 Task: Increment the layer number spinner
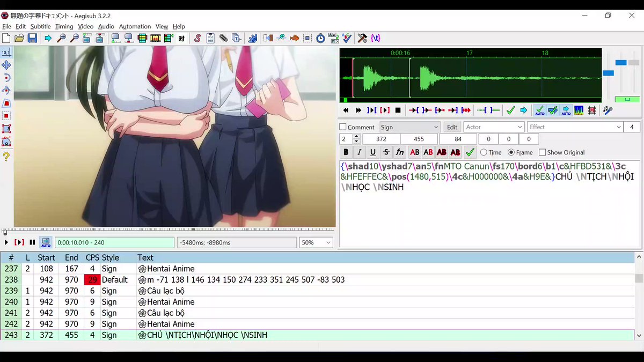pos(357,137)
